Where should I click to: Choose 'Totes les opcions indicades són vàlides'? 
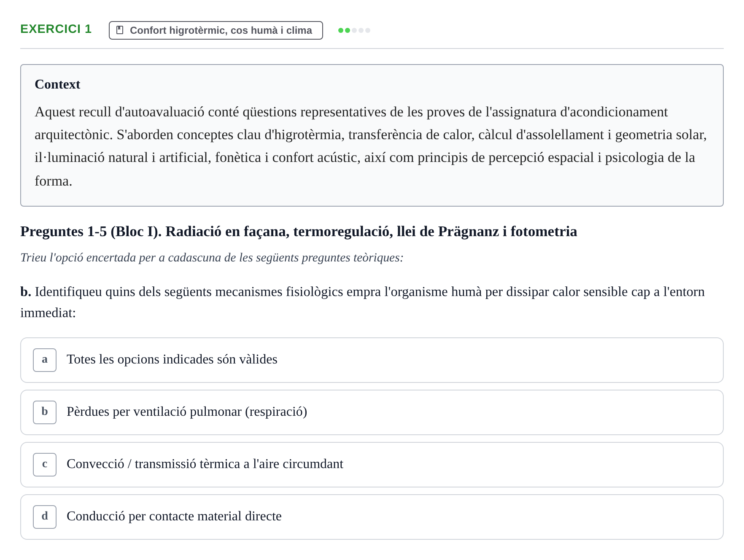point(372,360)
